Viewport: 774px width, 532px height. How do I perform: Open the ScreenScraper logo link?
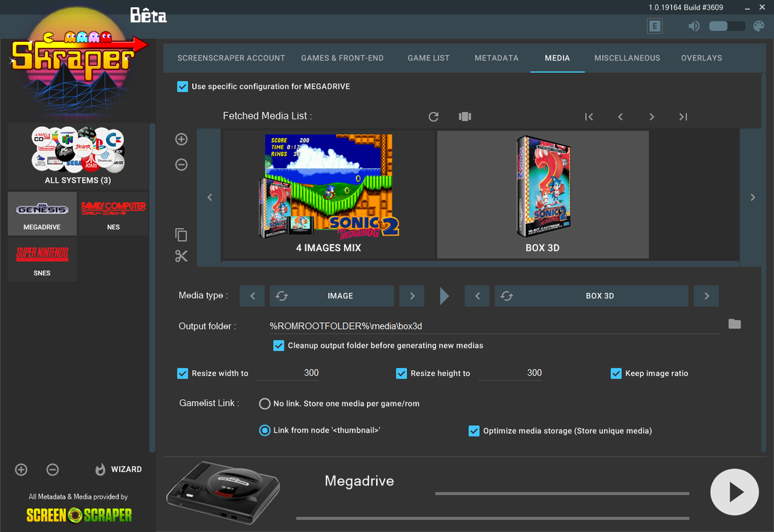pyautogui.click(x=79, y=515)
